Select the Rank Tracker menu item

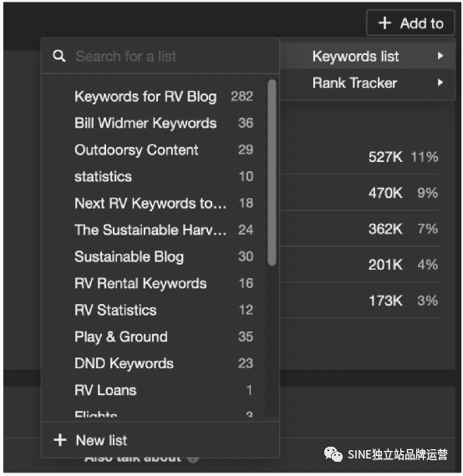(x=367, y=83)
